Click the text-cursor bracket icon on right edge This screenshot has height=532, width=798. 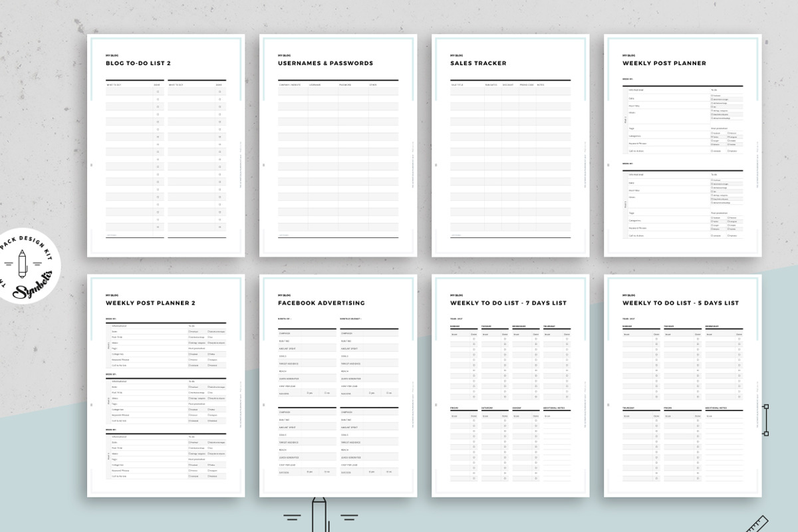[765, 419]
